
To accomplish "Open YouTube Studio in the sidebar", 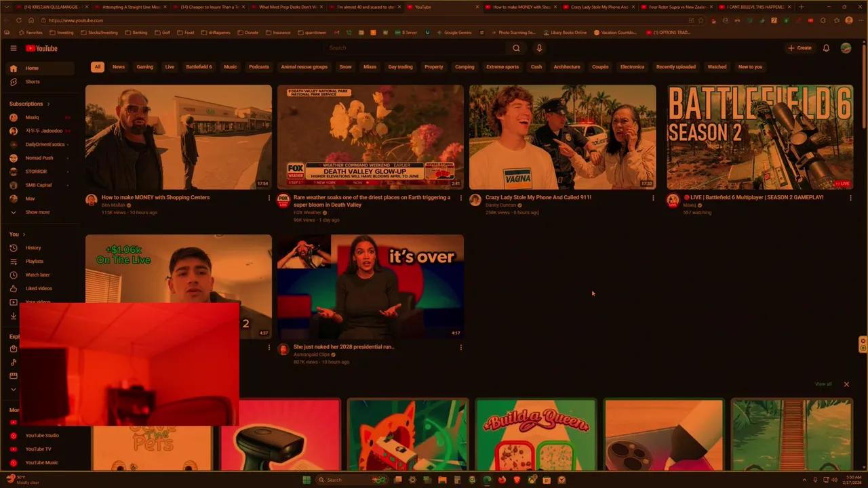I will pos(41,435).
